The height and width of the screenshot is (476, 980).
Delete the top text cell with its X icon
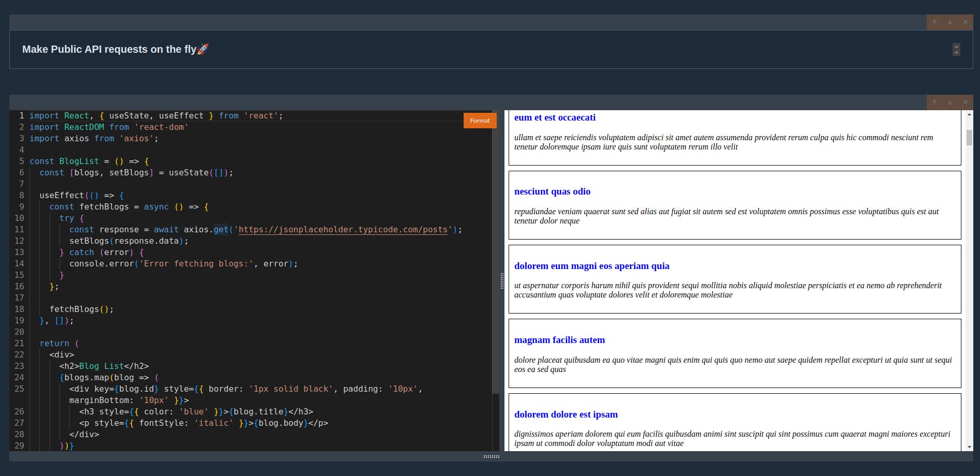tap(965, 22)
